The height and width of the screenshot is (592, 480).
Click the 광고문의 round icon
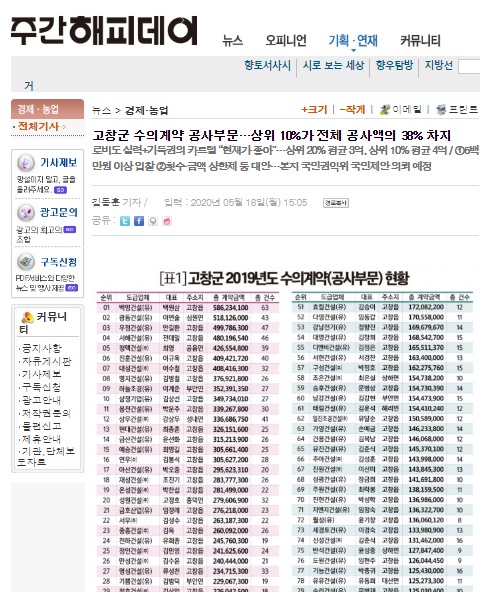click(26, 213)
